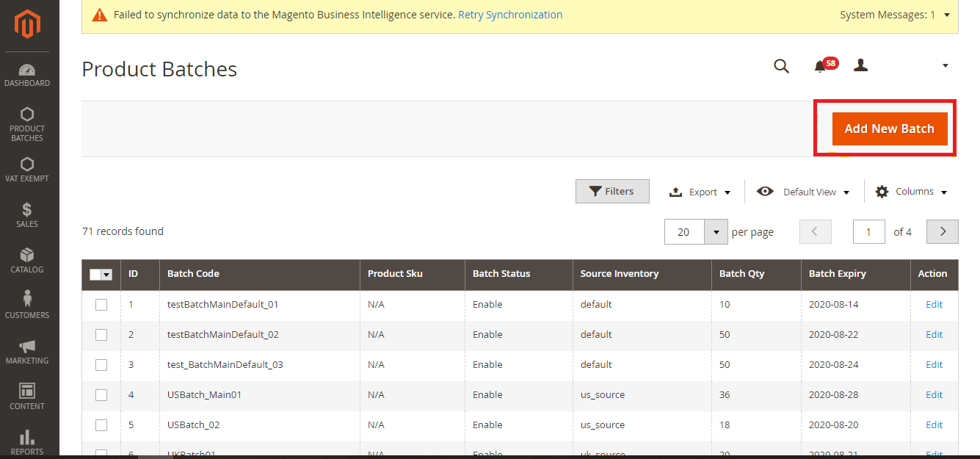View the notifications bell with 58 alerts
980x459 pixels.
tap(821, 66)
